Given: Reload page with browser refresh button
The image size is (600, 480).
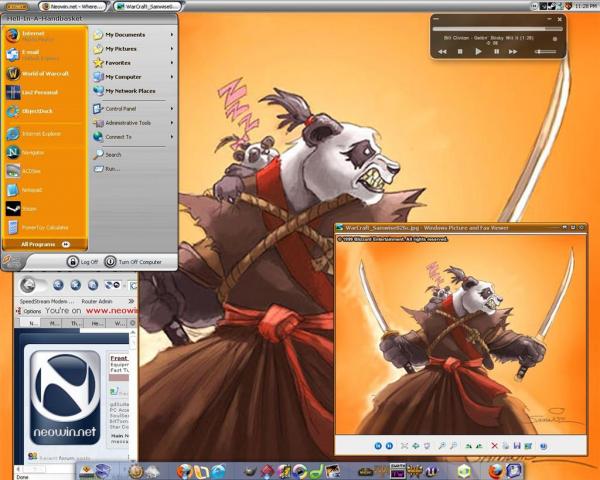Looking at the screenshot, I should 58,285.
